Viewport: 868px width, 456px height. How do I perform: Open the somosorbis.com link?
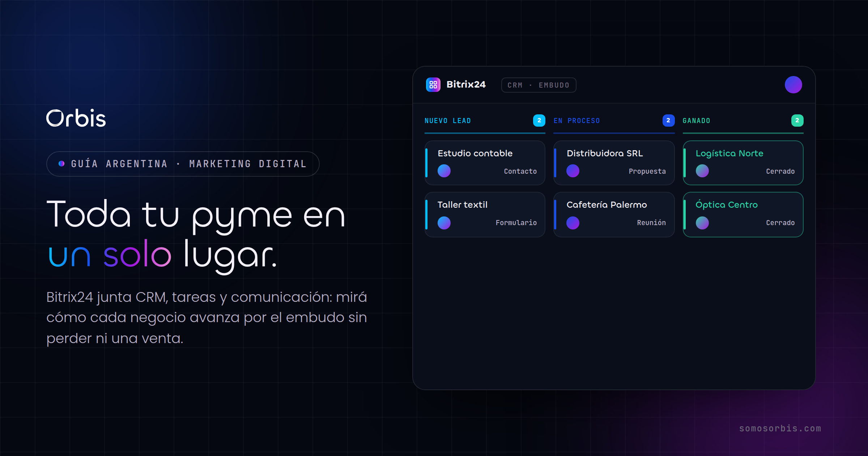point(780,428)
